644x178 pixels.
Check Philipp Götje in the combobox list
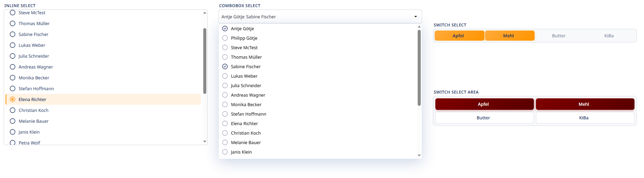pos(225,38)
